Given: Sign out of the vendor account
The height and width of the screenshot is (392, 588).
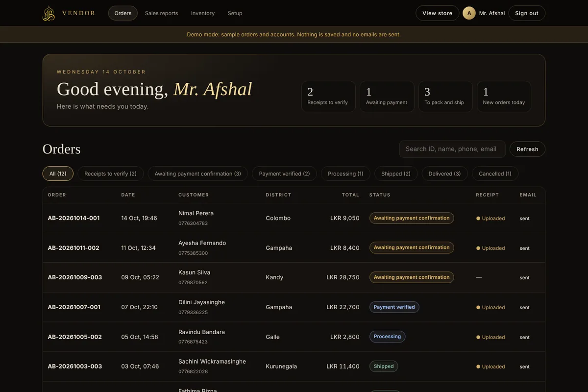Looking at the screenshot, I should click(527, 13).
